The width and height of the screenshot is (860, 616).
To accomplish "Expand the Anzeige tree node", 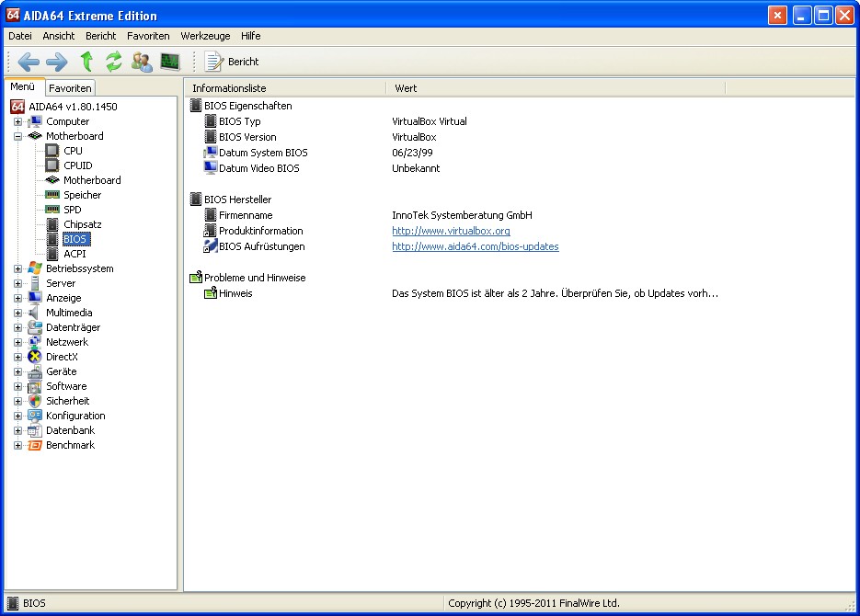I will pos(18,298).
